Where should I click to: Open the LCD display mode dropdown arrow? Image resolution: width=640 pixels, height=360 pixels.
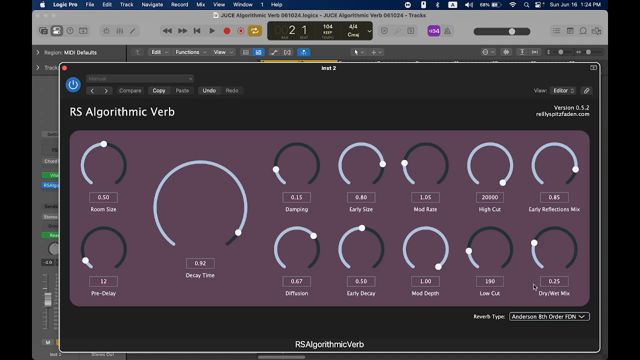pyautogui.click(x=369, y=31)
